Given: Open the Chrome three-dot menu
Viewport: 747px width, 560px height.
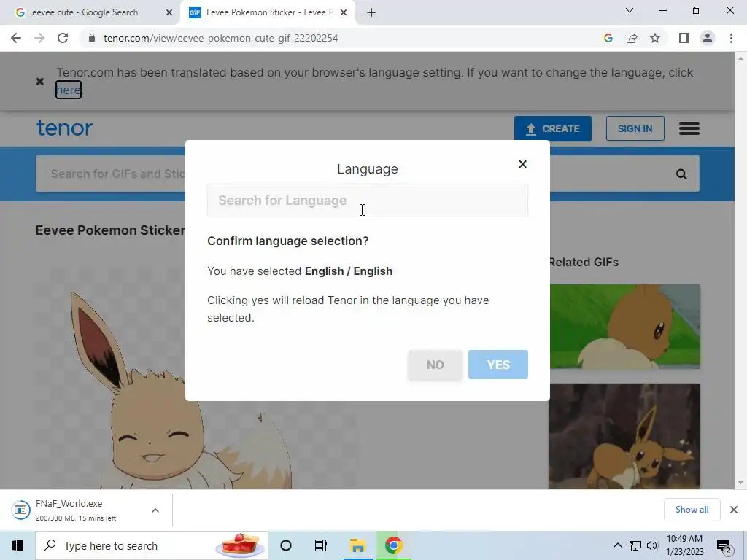Looking at the screenshot, I should tap(731, 38).
